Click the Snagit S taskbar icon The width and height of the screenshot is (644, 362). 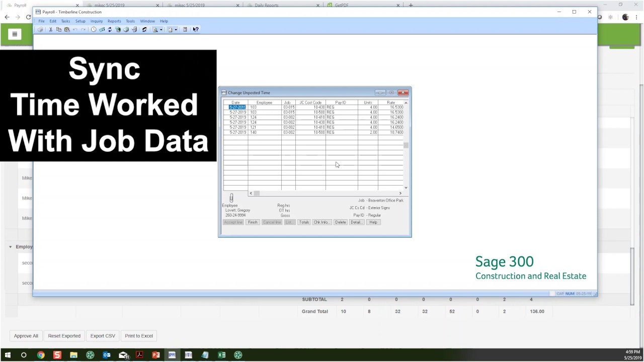pos(57,355)
